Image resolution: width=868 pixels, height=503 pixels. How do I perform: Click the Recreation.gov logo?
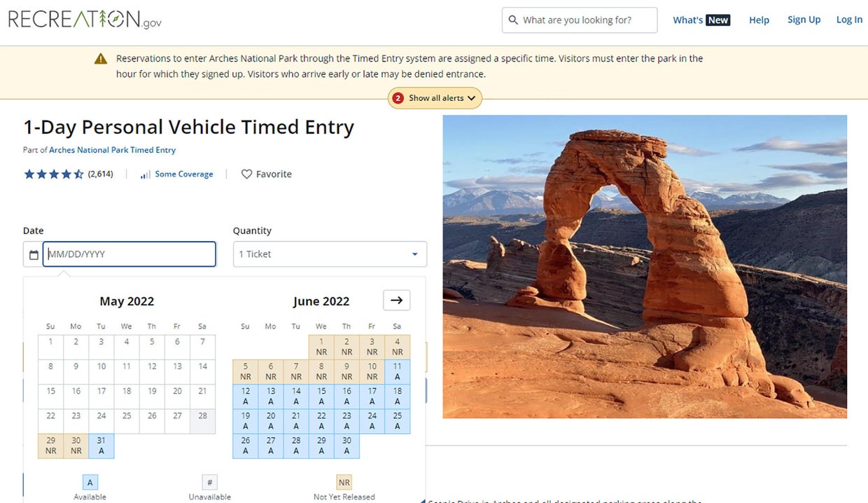[85, 20]
